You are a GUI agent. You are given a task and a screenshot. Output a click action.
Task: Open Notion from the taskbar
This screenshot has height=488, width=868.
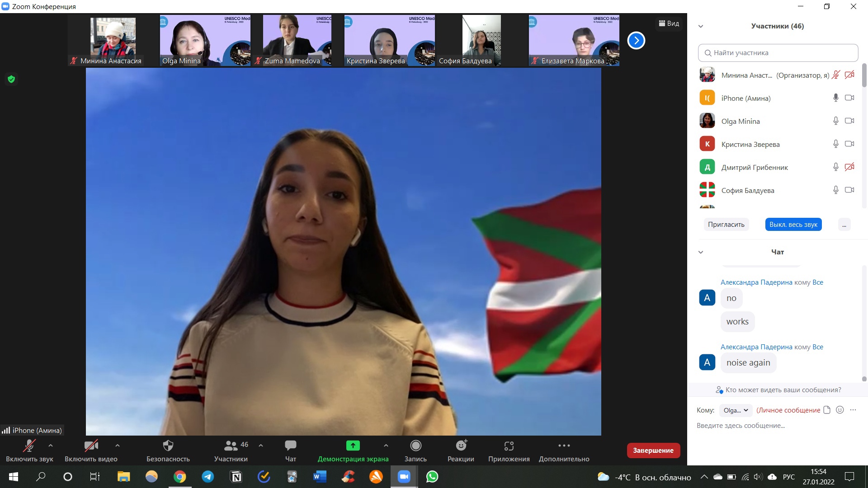(236, 477)
